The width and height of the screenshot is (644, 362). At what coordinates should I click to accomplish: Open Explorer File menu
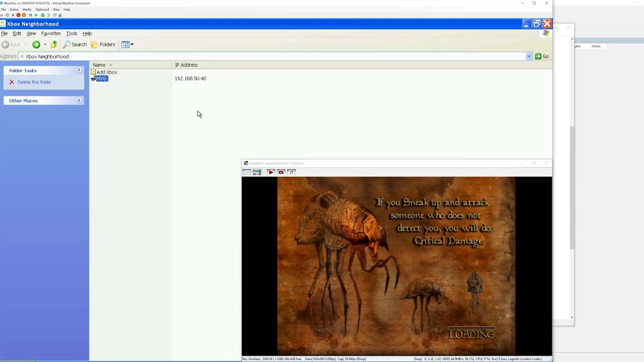4,33
